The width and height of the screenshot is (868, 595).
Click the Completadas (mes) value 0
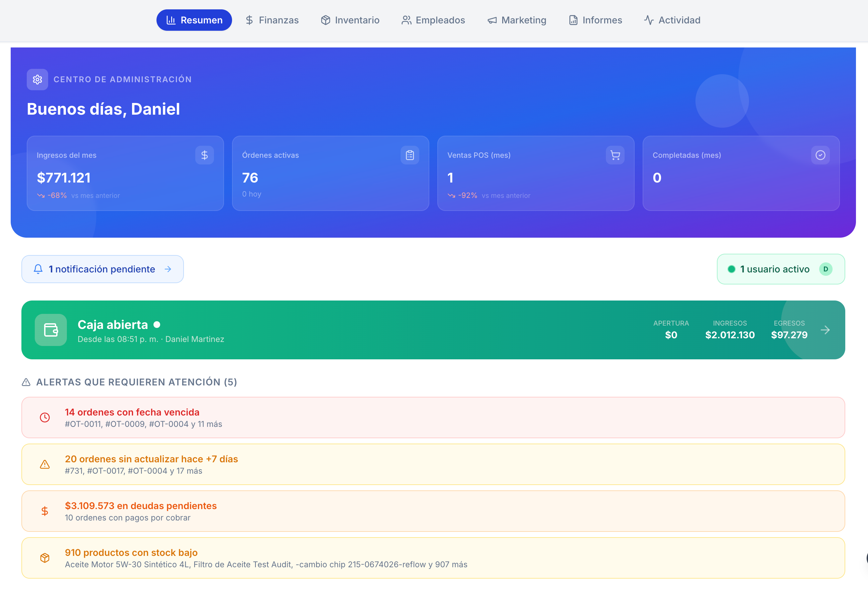(657, 178)
